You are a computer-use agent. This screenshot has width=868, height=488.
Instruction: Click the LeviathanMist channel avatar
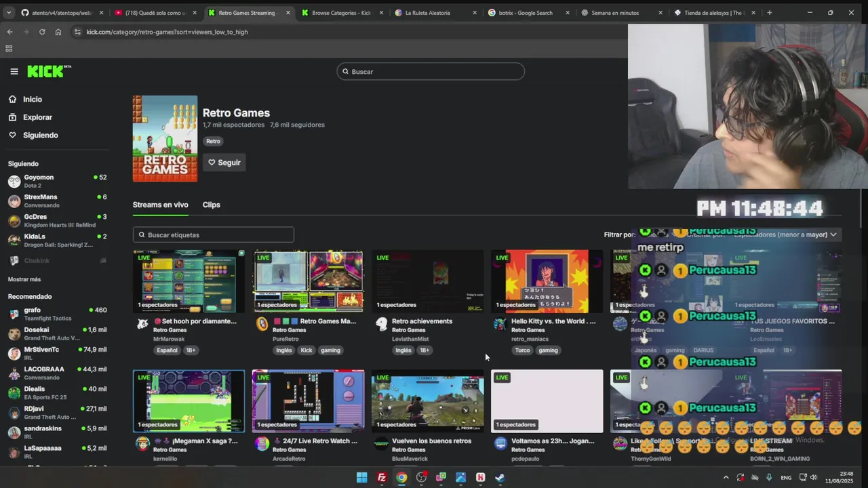click(x=382, y=324)
